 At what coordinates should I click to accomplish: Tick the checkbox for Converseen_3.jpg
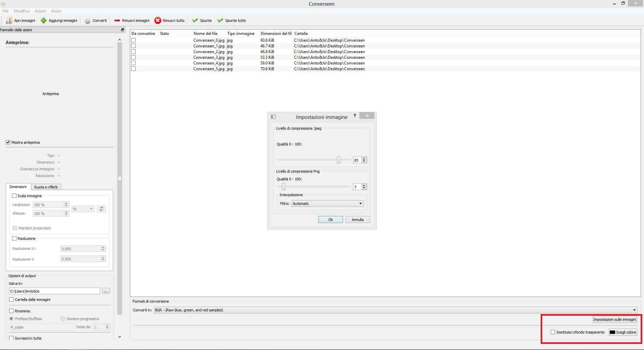[134, 57]
